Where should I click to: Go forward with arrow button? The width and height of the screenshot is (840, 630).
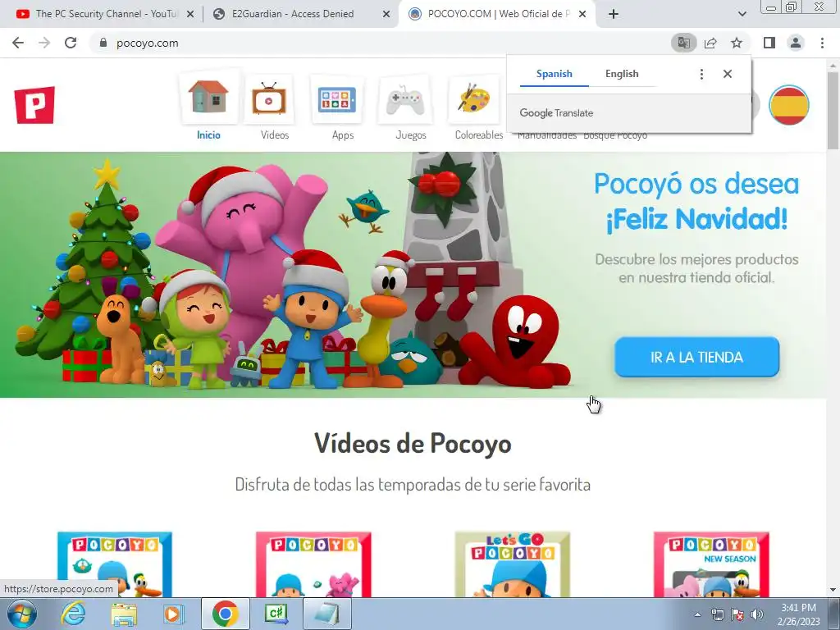tap(44, 43)
